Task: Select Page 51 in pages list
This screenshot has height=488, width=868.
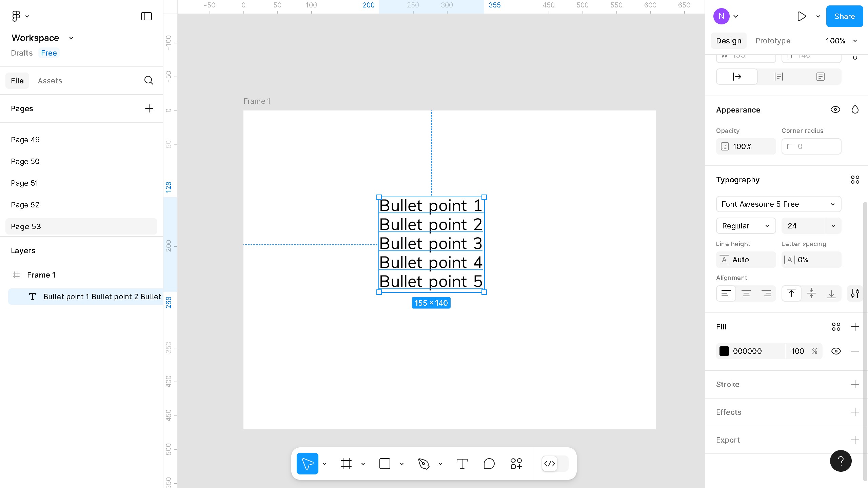Action: coord(24,183)
